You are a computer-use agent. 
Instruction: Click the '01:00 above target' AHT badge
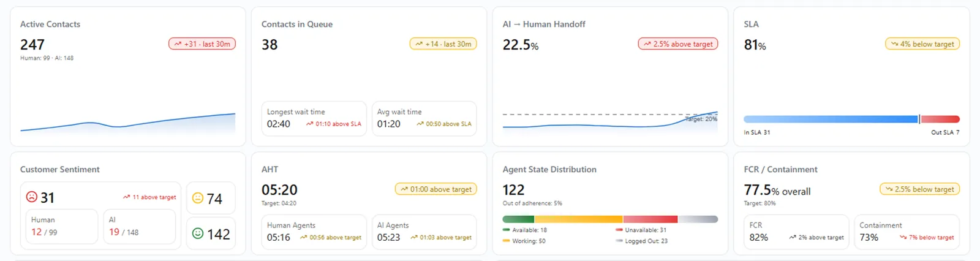click(436, 189)
